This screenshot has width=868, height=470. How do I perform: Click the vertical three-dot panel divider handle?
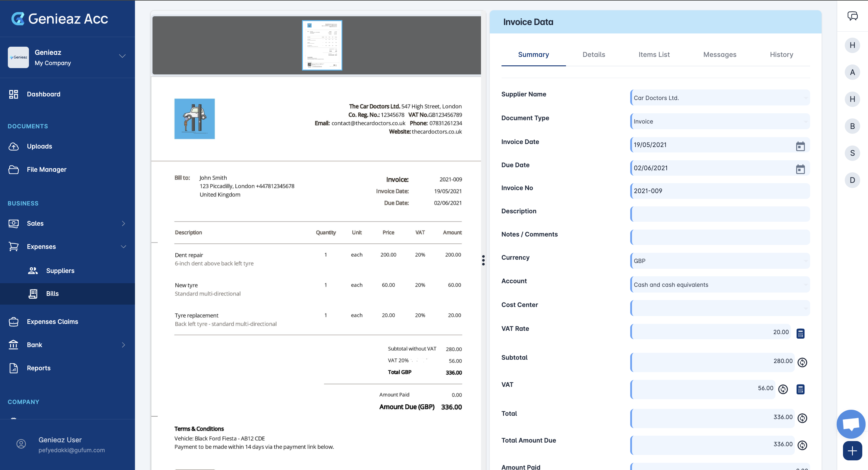pyautogui.click(x=483, y=260)
